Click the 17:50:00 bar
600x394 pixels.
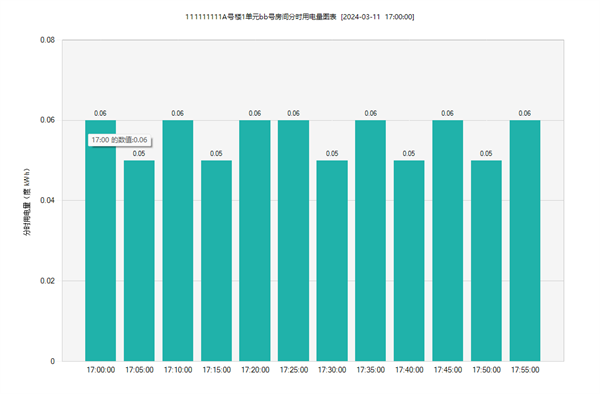tap(486, 260)
